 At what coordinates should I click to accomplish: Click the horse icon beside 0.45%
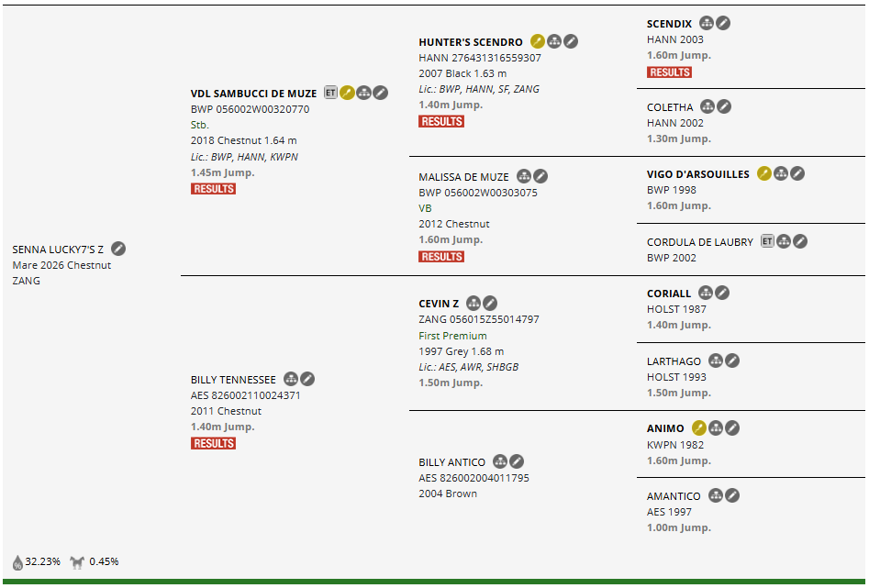pos(77,561)
